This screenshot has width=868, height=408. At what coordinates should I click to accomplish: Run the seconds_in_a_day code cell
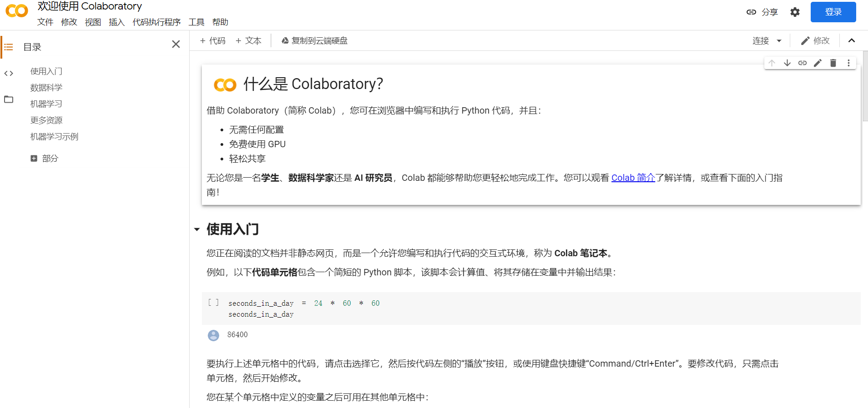(x=213, y=303)
